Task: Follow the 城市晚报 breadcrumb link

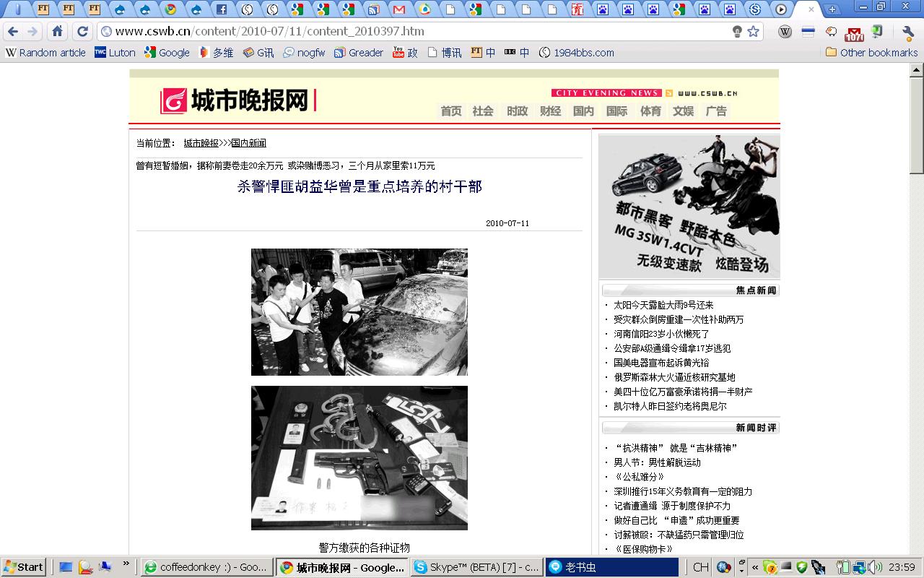Action: click(201, 143)
